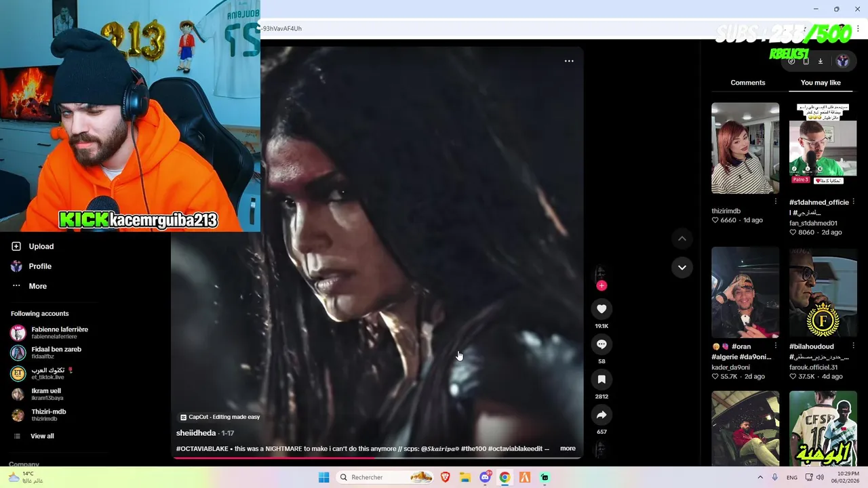Open File Explorer from taskbar
868x488 pixels.
coord(465,477)
